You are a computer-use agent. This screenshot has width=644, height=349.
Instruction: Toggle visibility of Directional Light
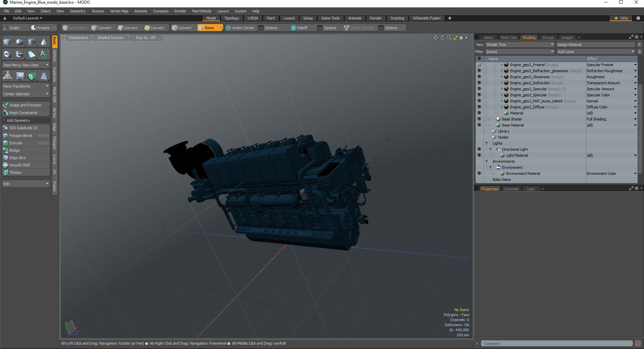click(479, 149)
